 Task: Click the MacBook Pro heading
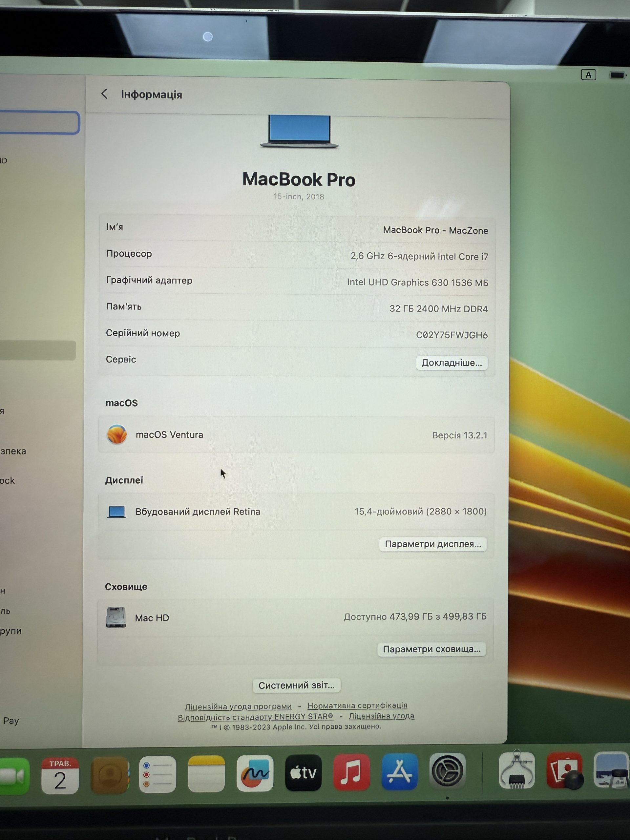pyautogui.click(x=299, y=179)
